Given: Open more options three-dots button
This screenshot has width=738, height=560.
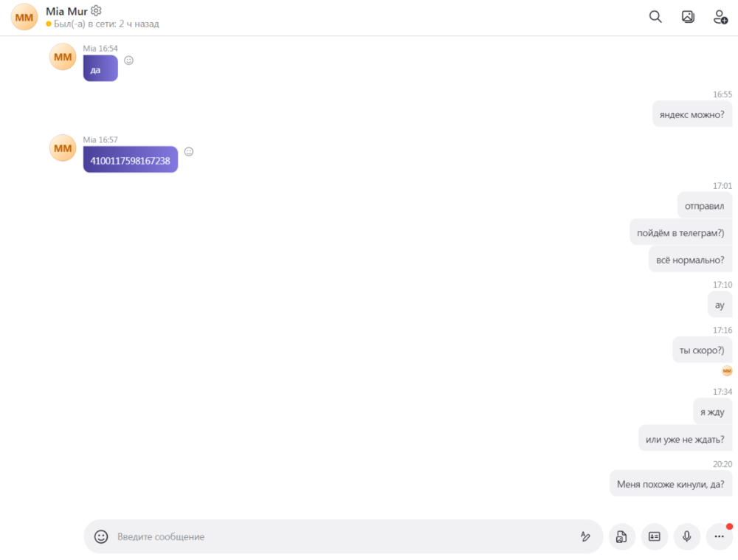Looking at the screenshot, I should (719, 536).
